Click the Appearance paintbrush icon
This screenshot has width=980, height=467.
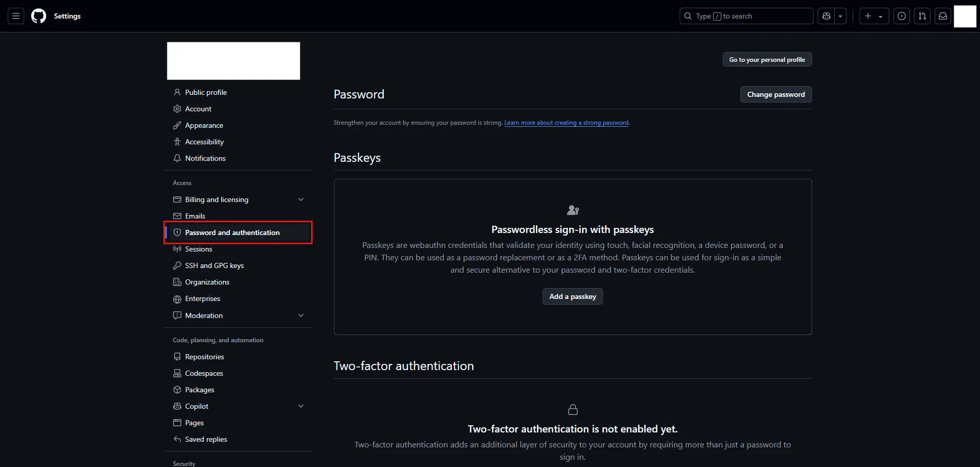[177, 125]
